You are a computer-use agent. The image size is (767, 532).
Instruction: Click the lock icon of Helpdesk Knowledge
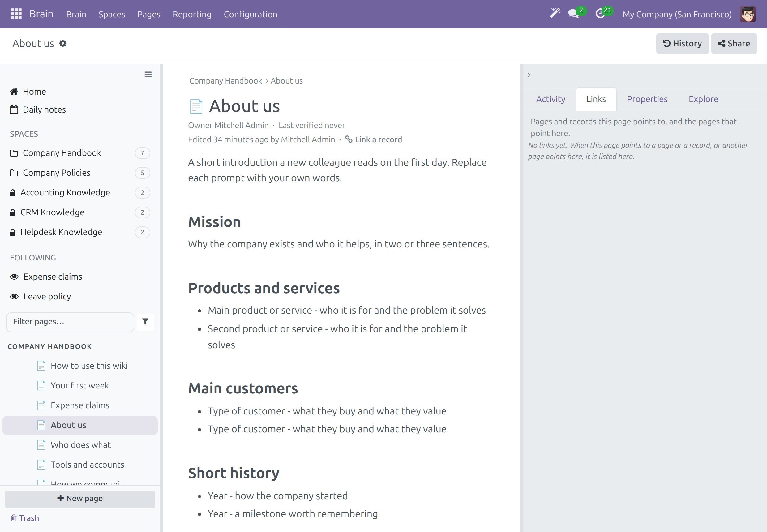[x=13, y=232]
